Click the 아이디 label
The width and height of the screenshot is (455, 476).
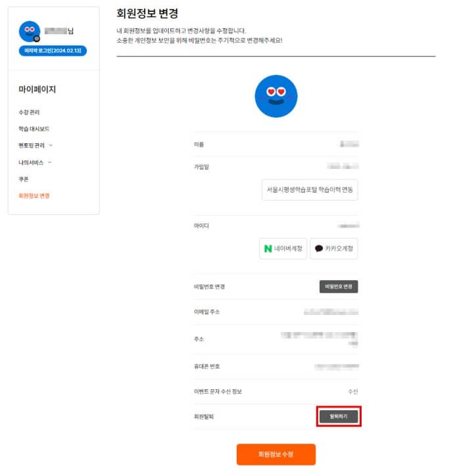point(201,226)
